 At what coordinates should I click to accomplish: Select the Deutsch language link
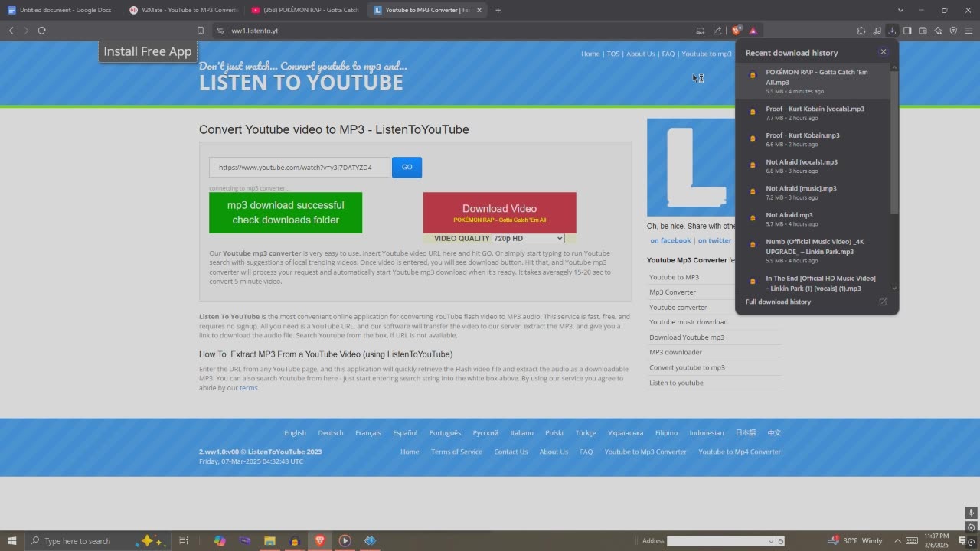[331, 432]
